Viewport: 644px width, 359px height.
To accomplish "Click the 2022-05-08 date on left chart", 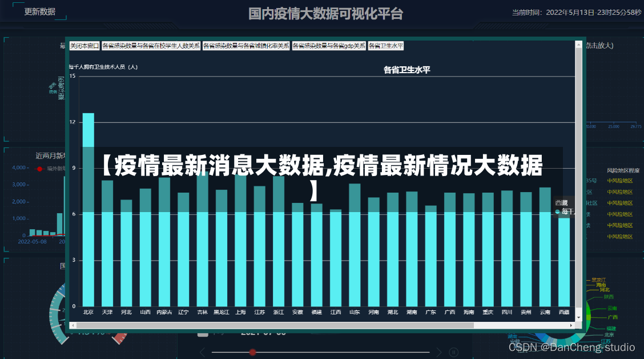I will click(32, 242).
